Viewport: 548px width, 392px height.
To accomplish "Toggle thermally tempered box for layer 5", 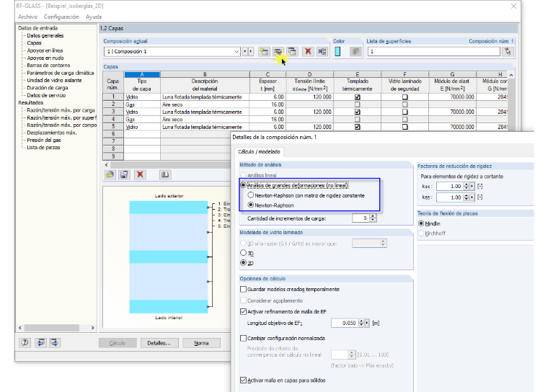I will pos(357,127).
